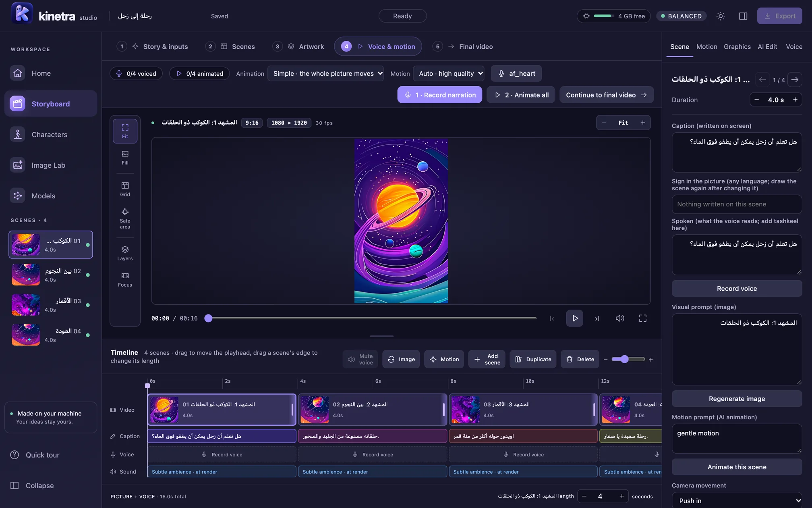
Task: Switch to the Graphics tab
Action: [x=737, y=47]
